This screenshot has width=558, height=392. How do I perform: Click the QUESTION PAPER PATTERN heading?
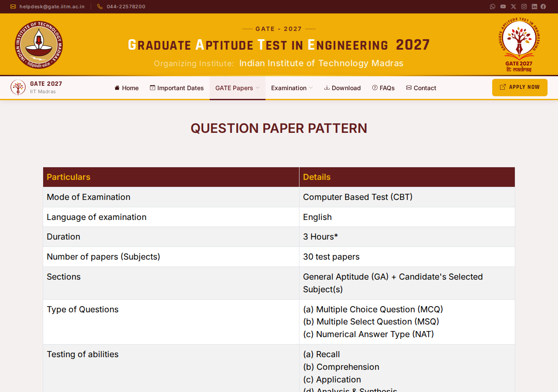click(x=279, y=128)
